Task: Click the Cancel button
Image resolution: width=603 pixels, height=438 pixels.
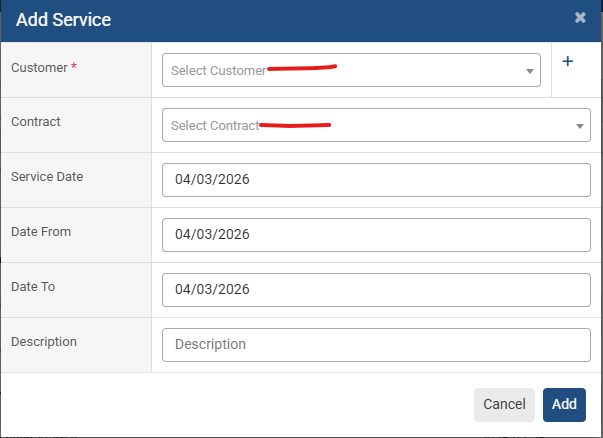Action: coord(504,405)
